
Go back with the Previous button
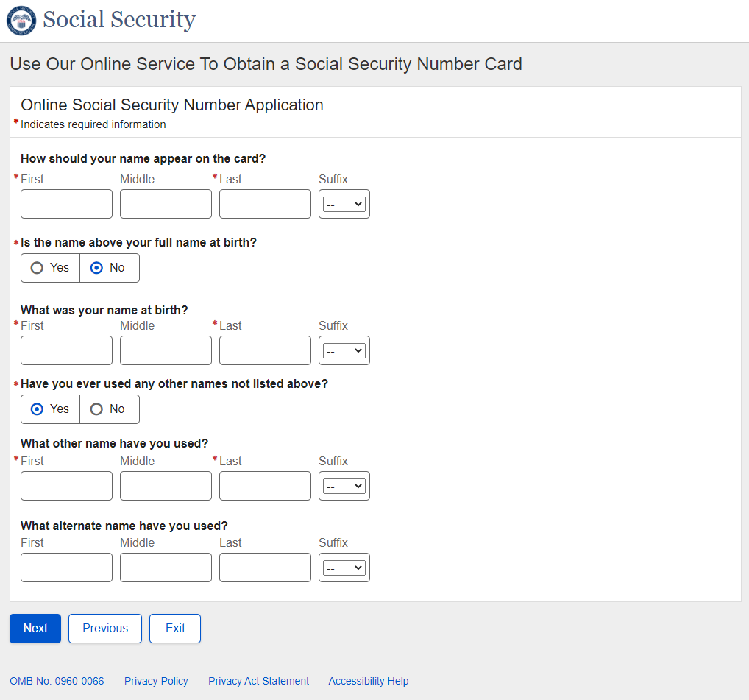click(x=105, y=629)
